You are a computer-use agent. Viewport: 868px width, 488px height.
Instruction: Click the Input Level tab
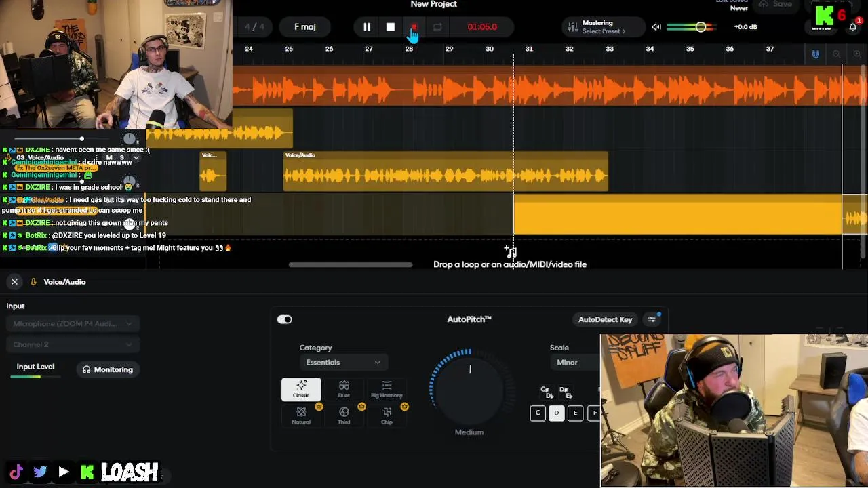pyautogui.click(x=35, y=367)
